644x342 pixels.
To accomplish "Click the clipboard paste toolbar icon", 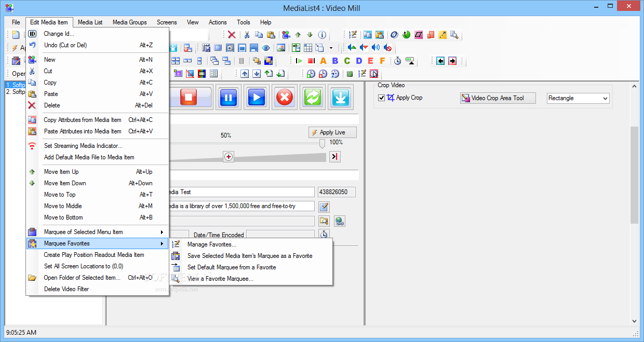I will (x=271, y=35).
